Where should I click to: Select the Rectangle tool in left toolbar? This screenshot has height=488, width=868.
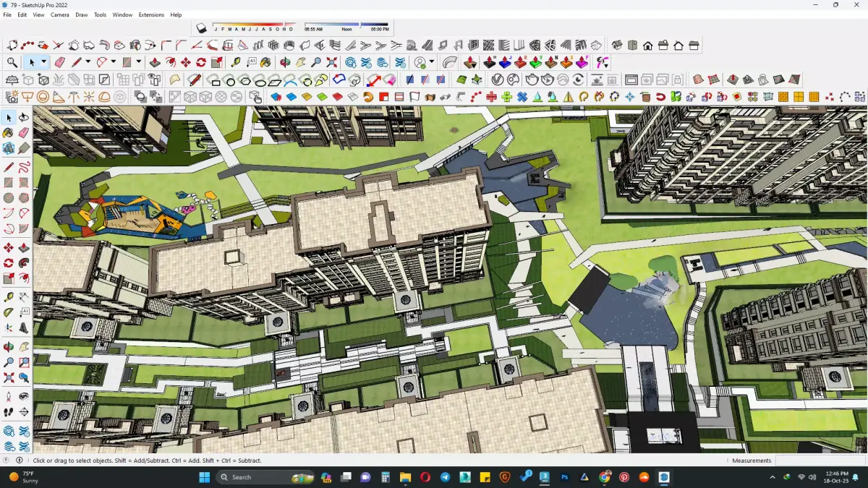click(x=9, y=182)
